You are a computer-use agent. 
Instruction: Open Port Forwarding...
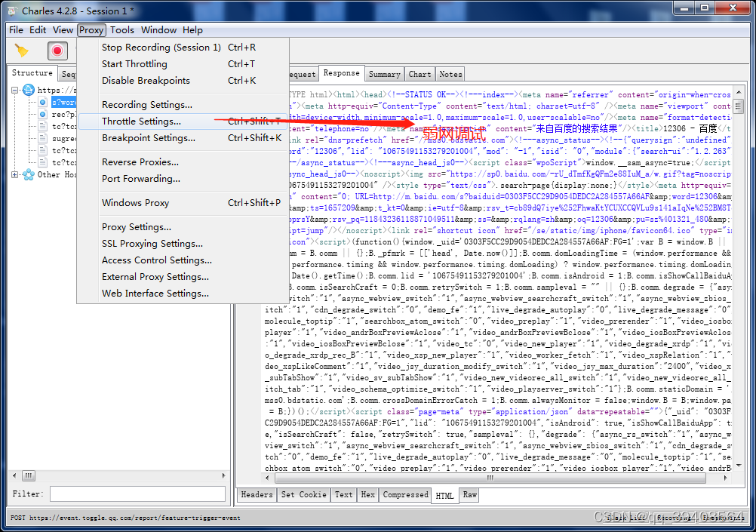click(183, 178)
